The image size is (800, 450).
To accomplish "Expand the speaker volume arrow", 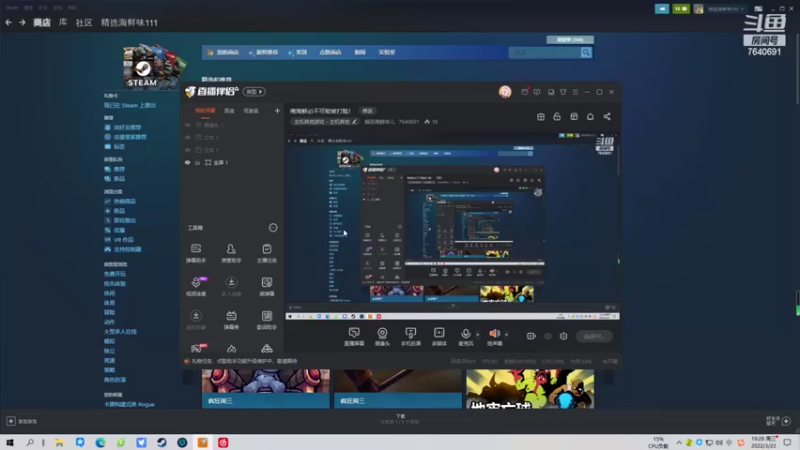I will click(x=506, y=335).
